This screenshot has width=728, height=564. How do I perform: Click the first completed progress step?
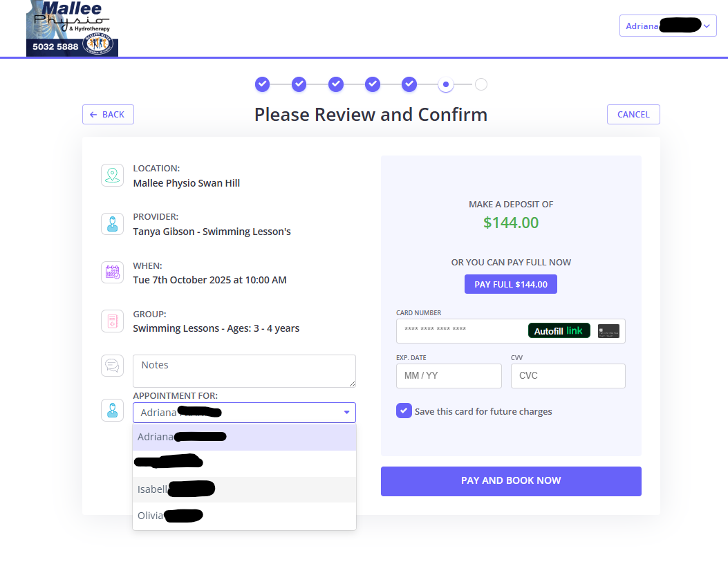(262, 84)
